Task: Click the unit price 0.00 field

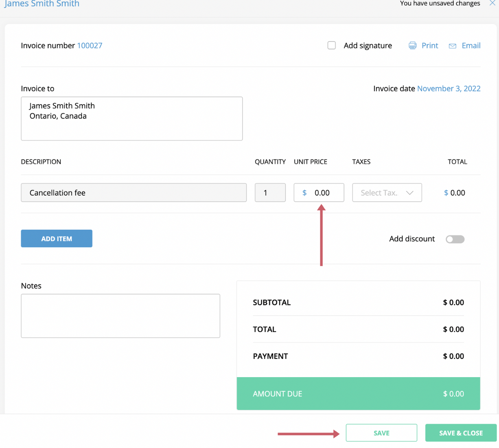Action: tap(324, 193)
